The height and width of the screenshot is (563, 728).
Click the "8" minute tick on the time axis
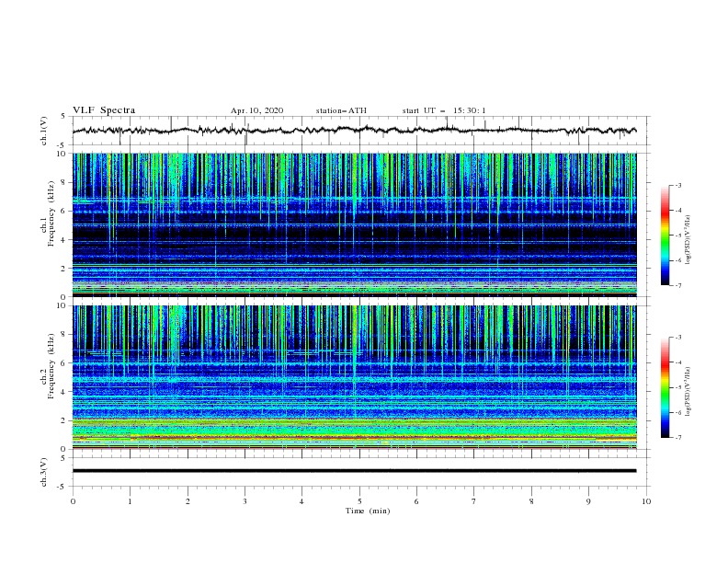pos(531,501)
